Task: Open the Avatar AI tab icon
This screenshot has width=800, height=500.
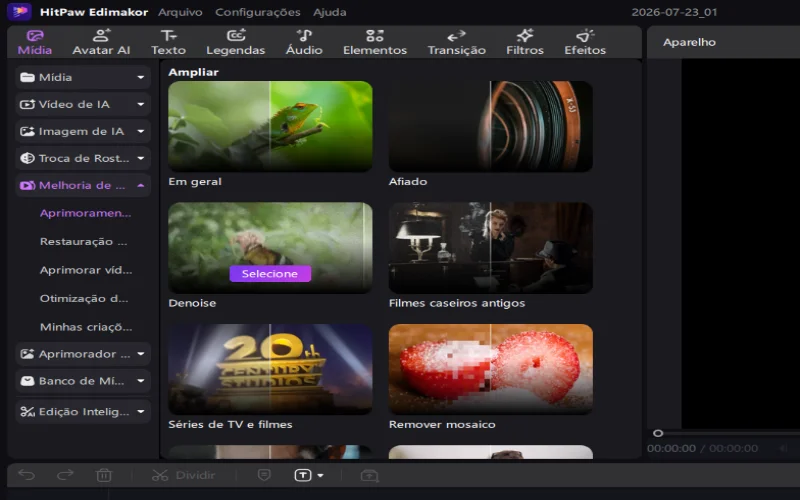Action: (x=101, y=35)
